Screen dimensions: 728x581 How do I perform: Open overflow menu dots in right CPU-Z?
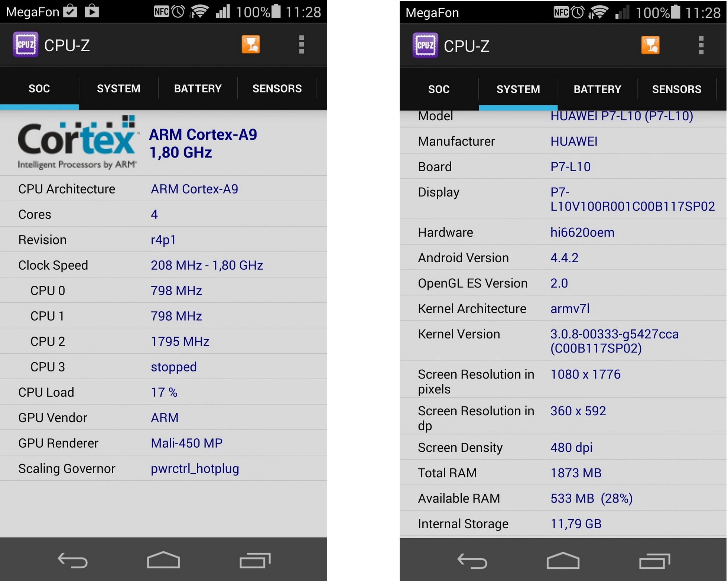701,45
